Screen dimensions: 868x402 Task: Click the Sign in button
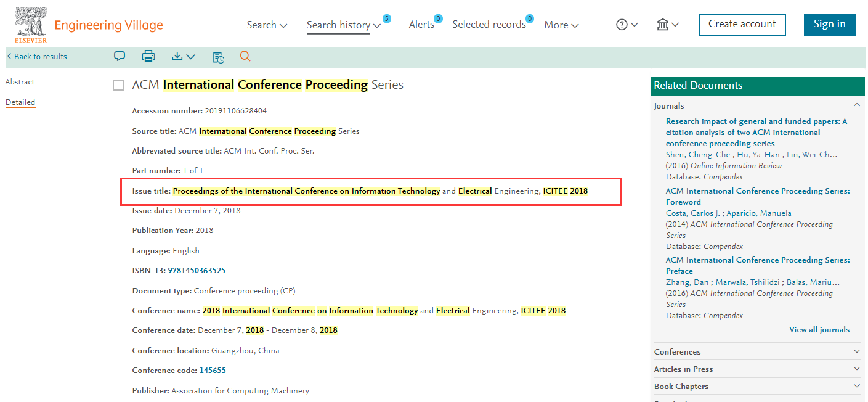click(829, 24)
